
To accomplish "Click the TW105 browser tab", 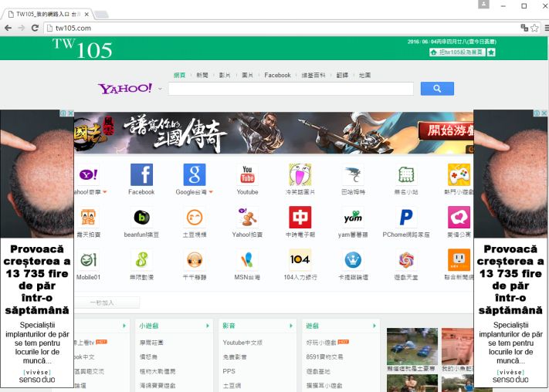I will (x=47, y=15).
